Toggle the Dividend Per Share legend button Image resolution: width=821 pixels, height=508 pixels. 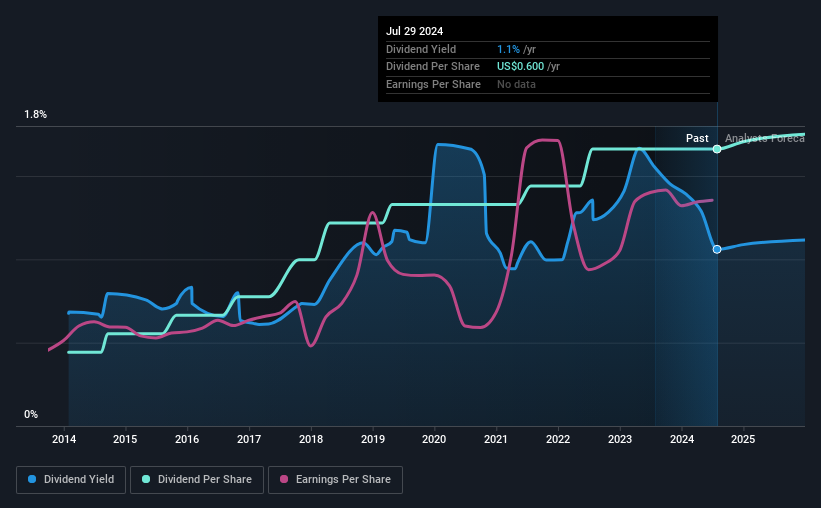pyautogui.click(x=197, y=480)
